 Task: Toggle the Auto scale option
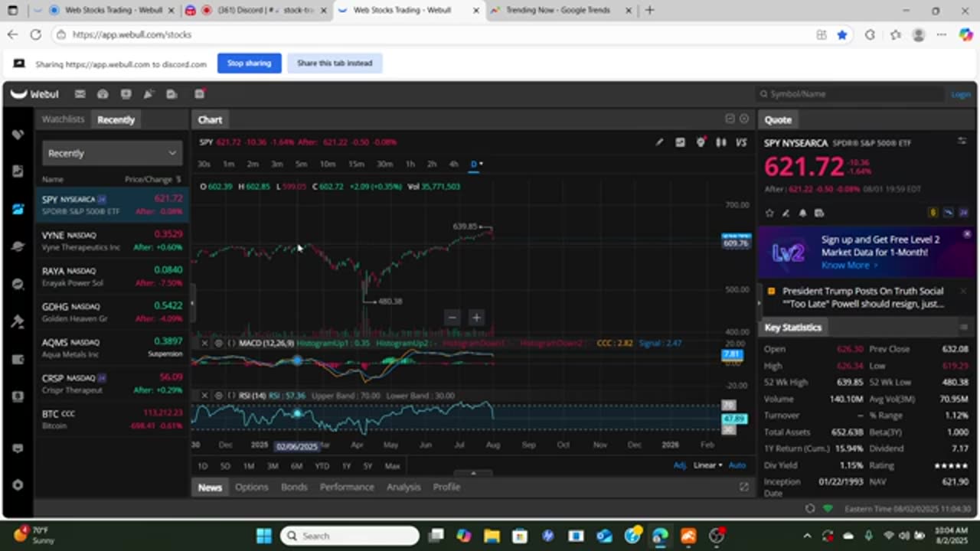pyautogui.click(x=737, y=465)
